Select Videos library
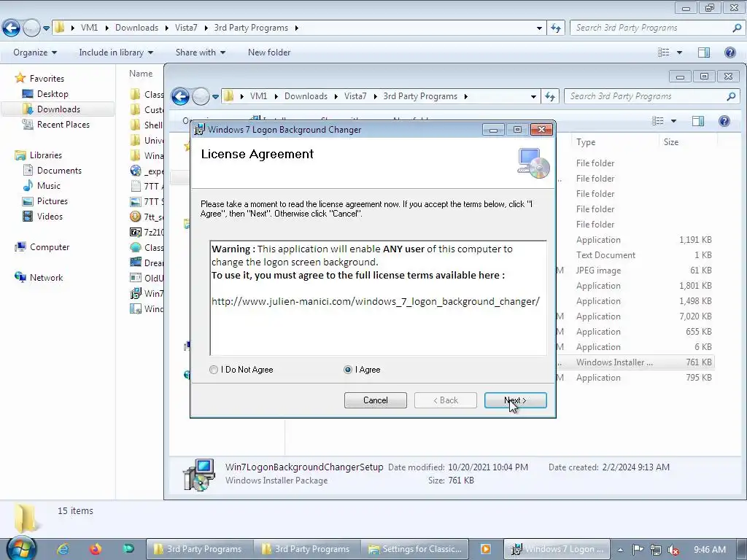Screen dimensions: 747x560 tap(50, 216)
